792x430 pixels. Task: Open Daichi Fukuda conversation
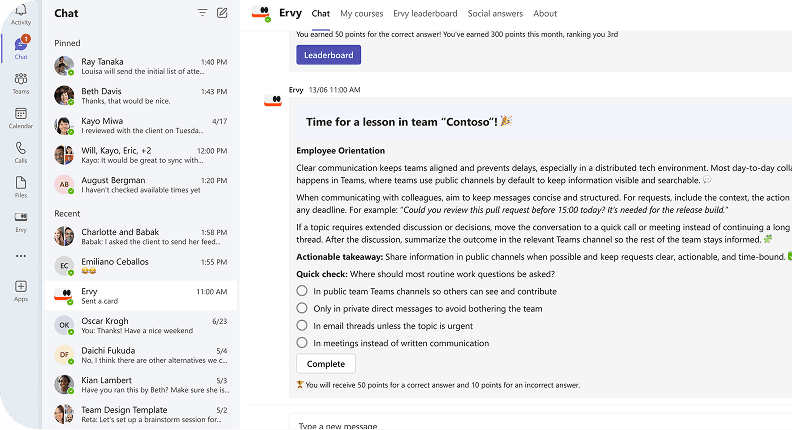coord(140,355)
